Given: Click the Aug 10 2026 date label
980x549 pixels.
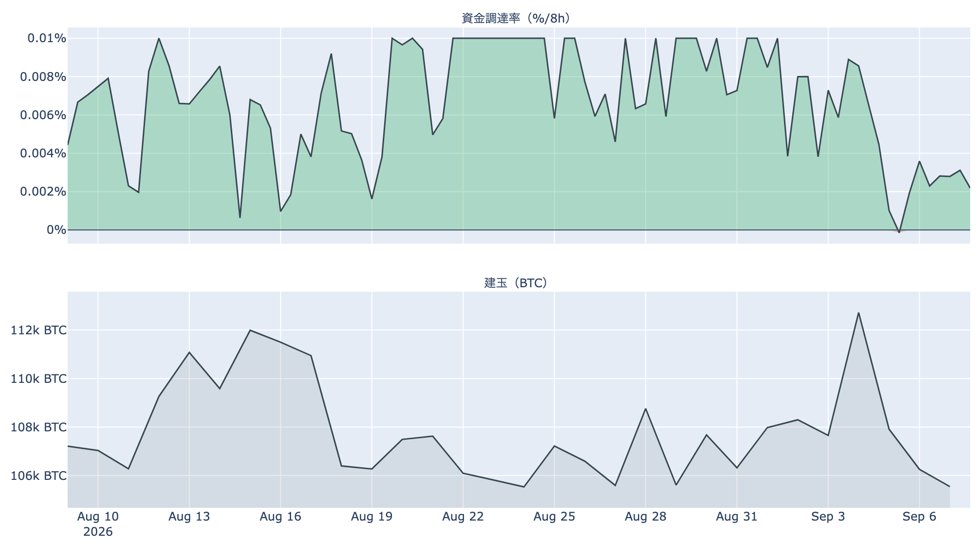Looking at the screenshot, I should 98,524.
